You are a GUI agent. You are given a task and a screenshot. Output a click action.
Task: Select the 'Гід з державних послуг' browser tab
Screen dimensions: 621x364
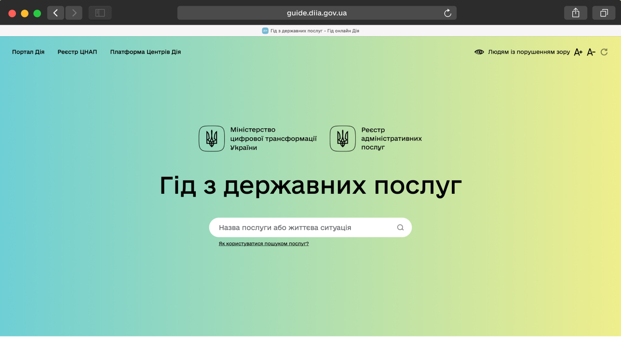[310, 31]
